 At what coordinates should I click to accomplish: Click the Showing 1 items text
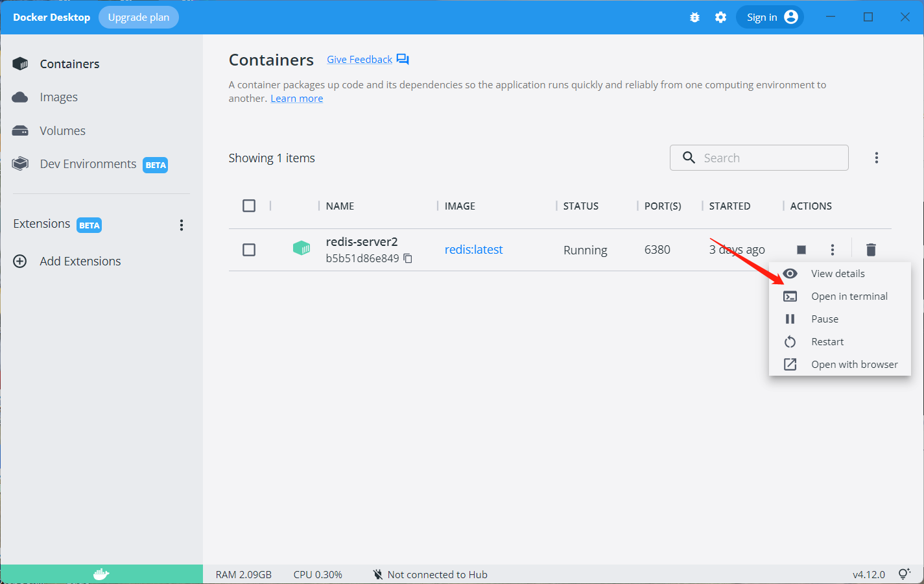pyautogui.click(x=272, y=158)
